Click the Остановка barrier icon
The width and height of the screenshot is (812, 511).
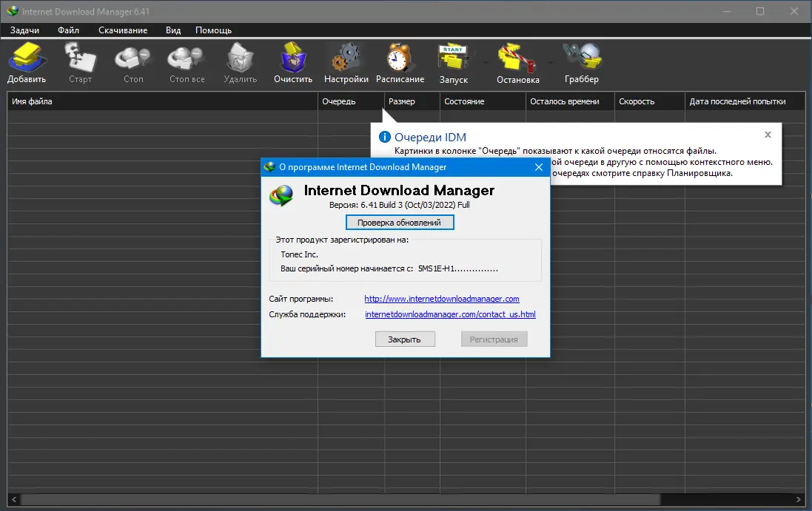coord(517,59)
